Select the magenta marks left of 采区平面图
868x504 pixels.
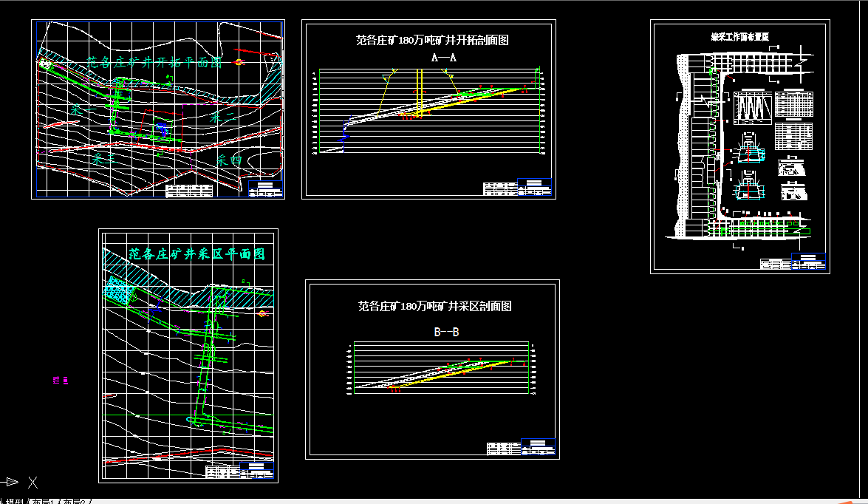[61, 380]
